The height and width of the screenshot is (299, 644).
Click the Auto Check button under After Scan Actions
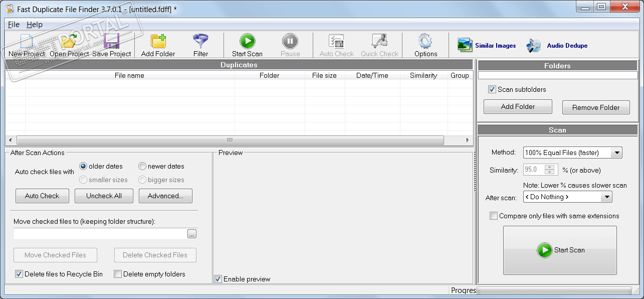pyautogui.click(x=42, y=196)
